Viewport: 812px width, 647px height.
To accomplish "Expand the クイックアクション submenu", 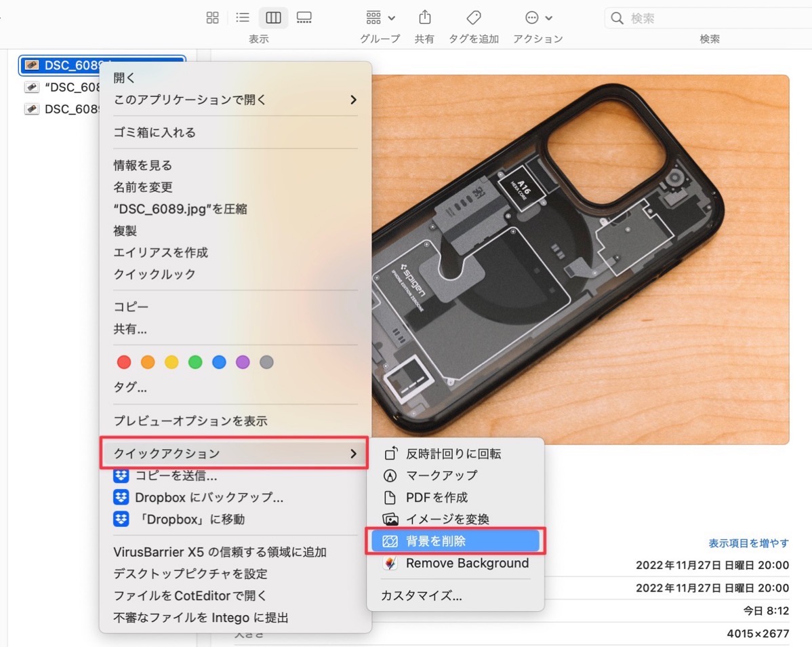I will coord(234,453).
